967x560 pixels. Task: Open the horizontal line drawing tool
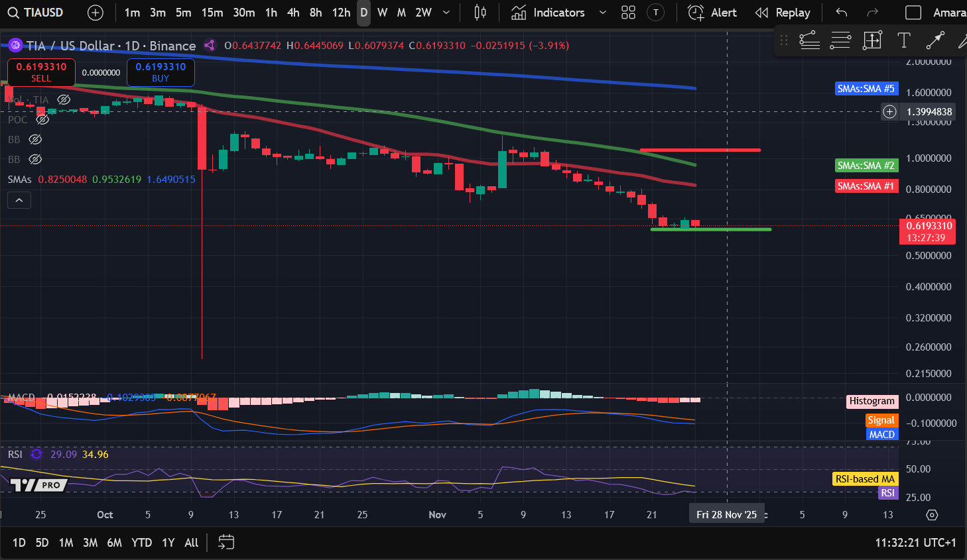(x=840, y=40)
